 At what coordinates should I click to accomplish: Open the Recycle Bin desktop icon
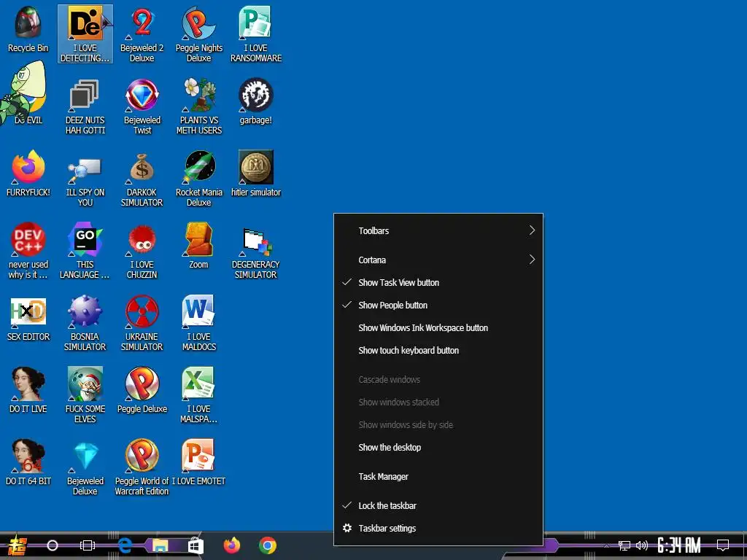[28, 29]
